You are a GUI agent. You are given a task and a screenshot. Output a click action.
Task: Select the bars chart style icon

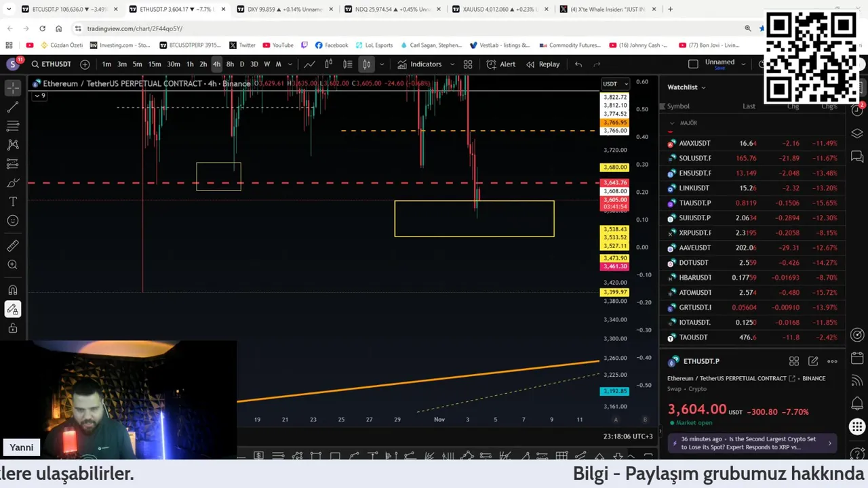[328, 64]
